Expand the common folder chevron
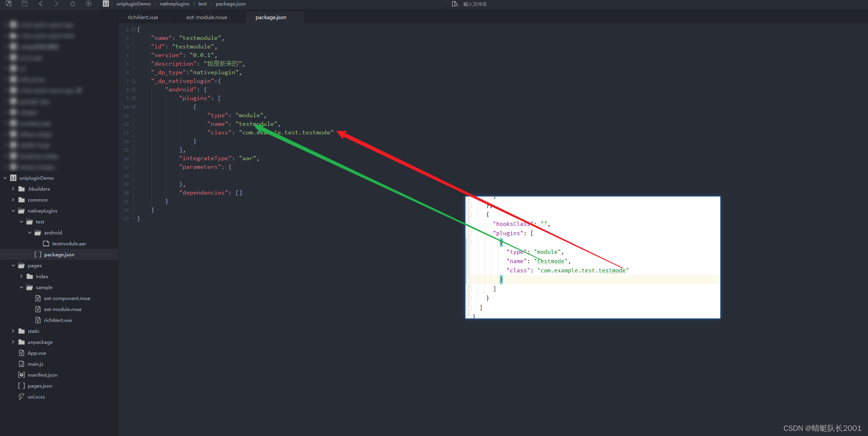Image resolution: width=868 pixels, height=436 pixels. [13, 200]
